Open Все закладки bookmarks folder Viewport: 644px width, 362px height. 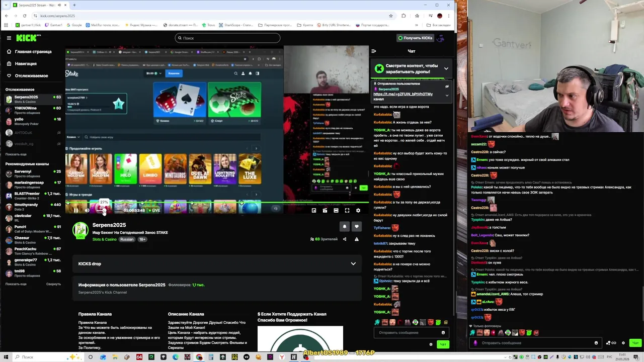tap(438, 25)
